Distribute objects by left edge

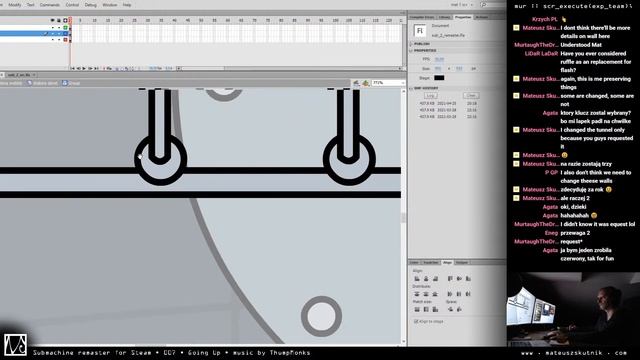tap(450, 294)
